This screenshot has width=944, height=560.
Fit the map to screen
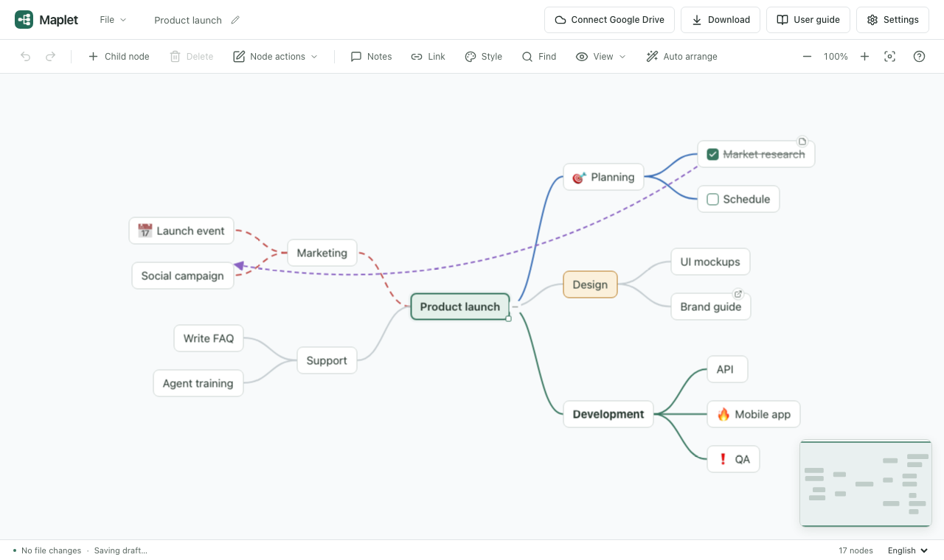pyautogui.click(x=890, y=57)
